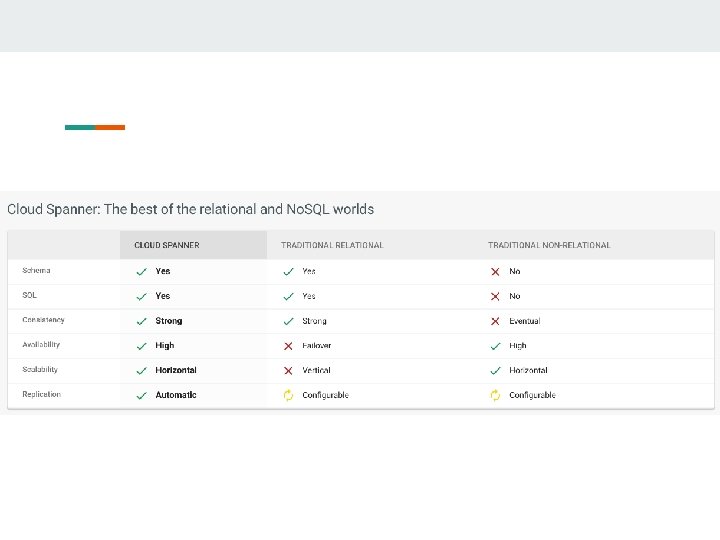The width and height of the screenshot is (720, 540).
Task: Click the red X icon beside Vertical
Action: 288,370
